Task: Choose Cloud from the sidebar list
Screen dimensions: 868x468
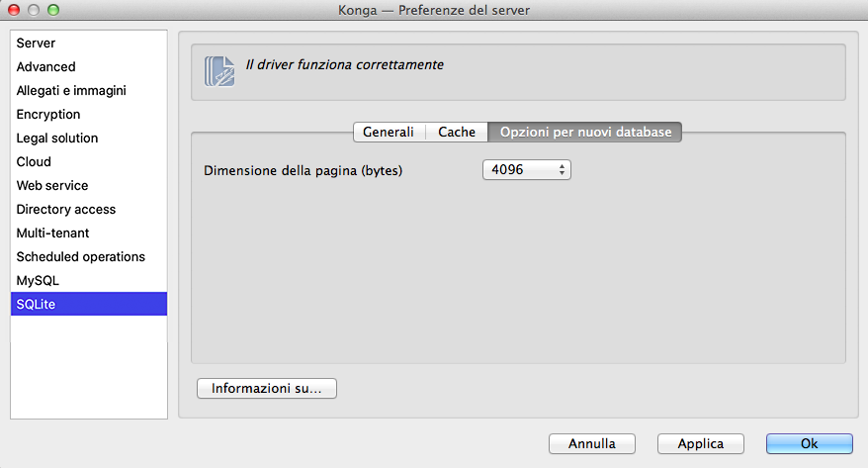Action: click(34, 162)
